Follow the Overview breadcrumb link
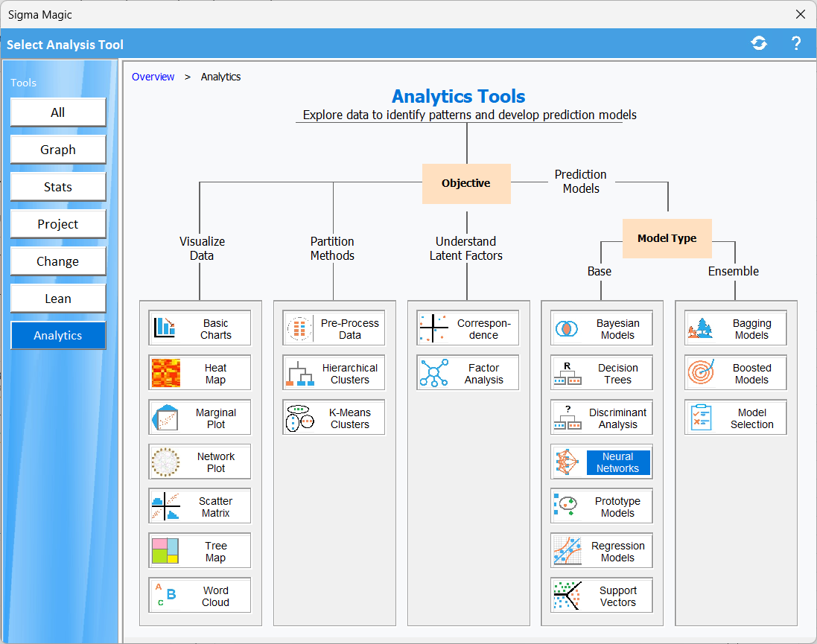Image resolution: width=817 pixels, height=644 pixels. click(x=153, y=77)
